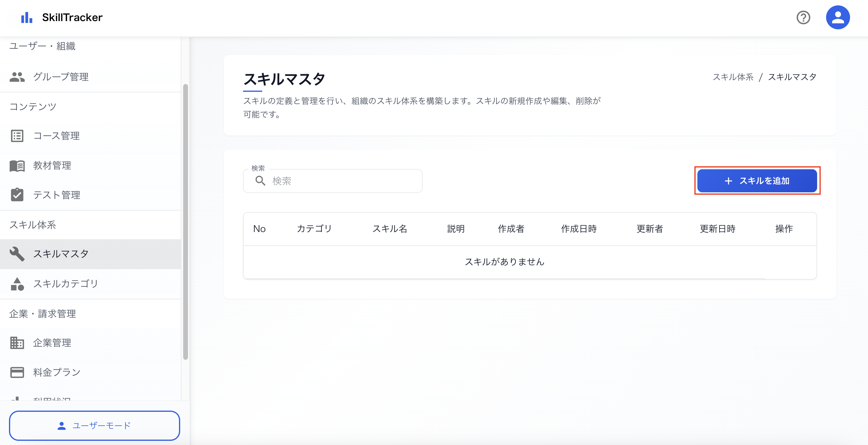The image size is (868, 445).
Task: Click the テスト管理 clipboard checkmark icon
Action: [x=17, y=195]
